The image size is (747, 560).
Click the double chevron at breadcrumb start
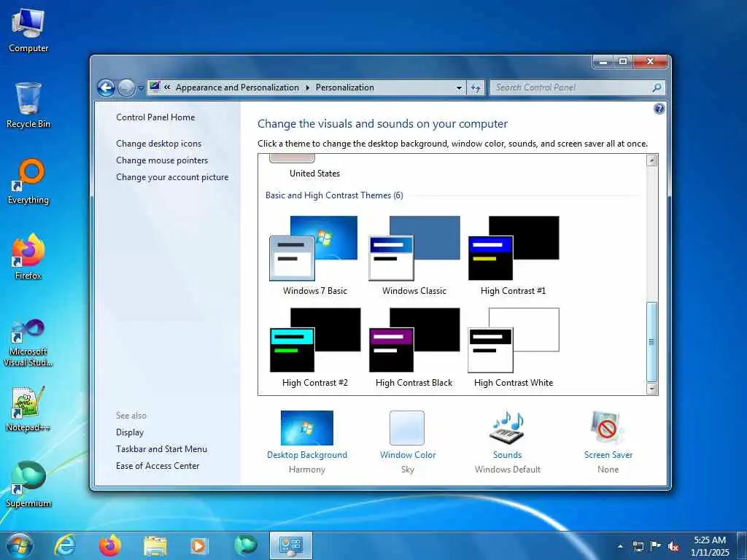167,87
